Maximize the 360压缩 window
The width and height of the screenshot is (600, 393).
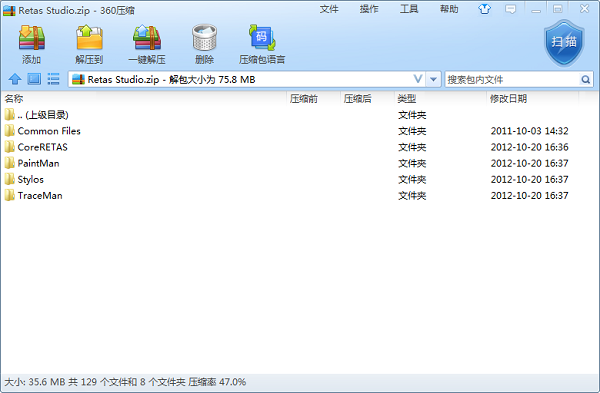(x=558, y=9)
